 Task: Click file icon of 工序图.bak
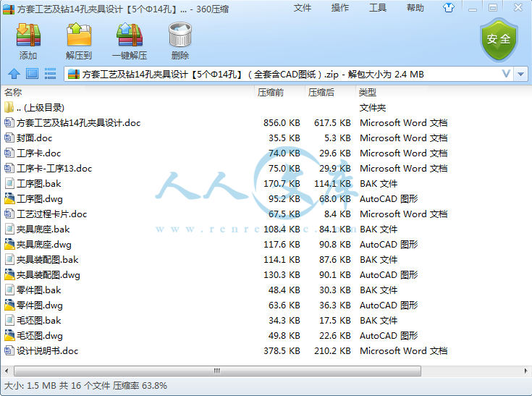[x=9, y=183]
